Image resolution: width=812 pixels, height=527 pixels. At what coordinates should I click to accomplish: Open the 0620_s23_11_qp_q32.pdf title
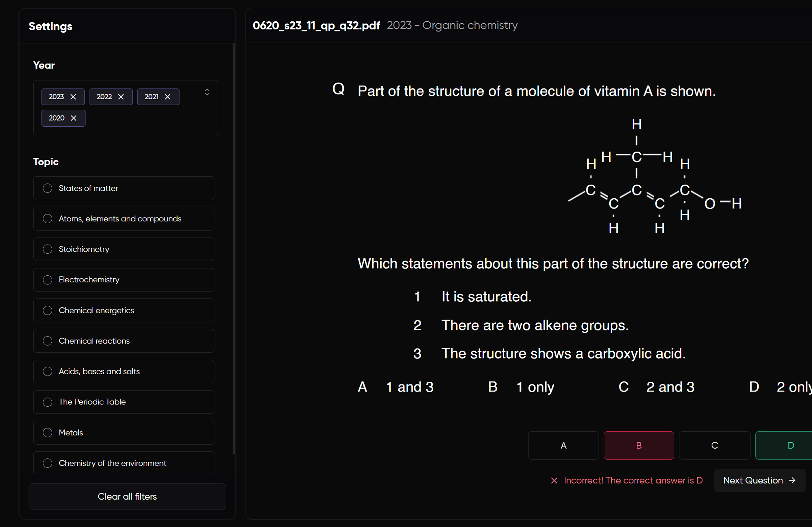[x=316, y=25]
